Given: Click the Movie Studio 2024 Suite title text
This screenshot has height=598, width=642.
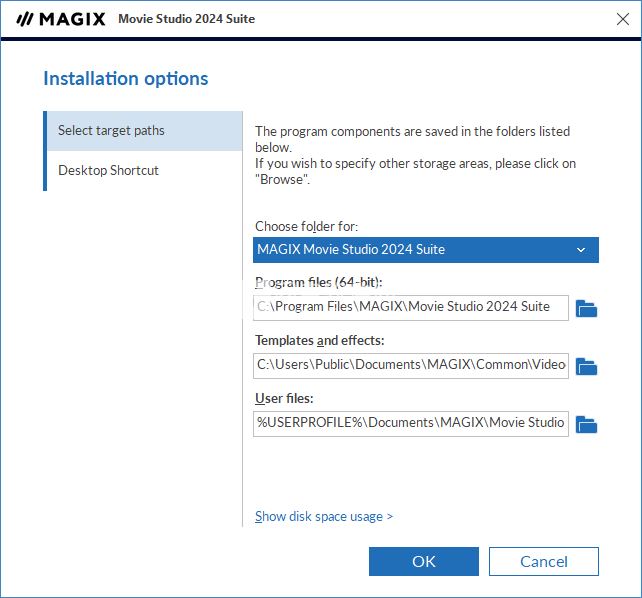Looking at the screenshot, I should pos(186,19).
